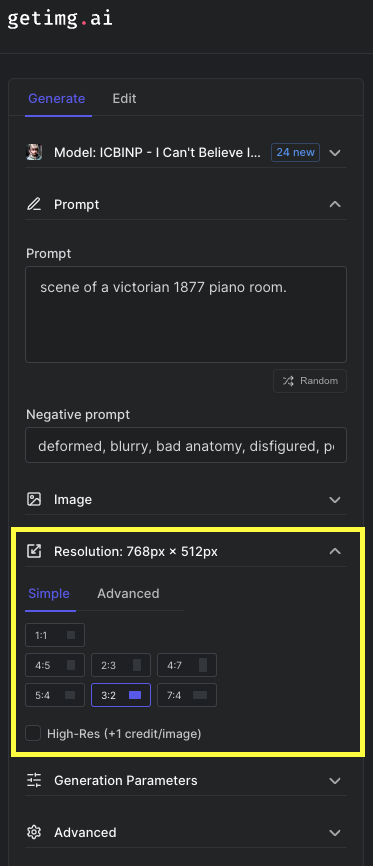Click the Image section picture icon

(x=34, y=499)
